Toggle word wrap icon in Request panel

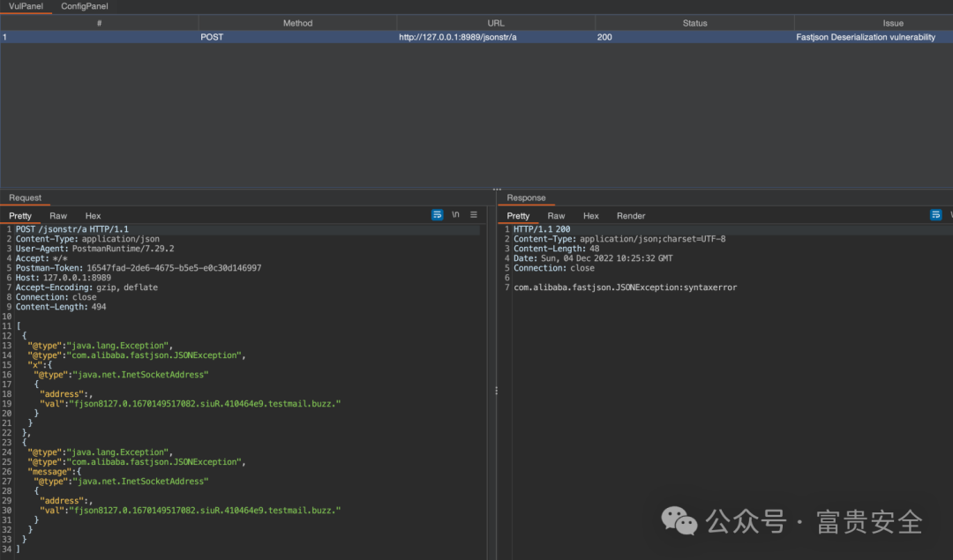437,215
